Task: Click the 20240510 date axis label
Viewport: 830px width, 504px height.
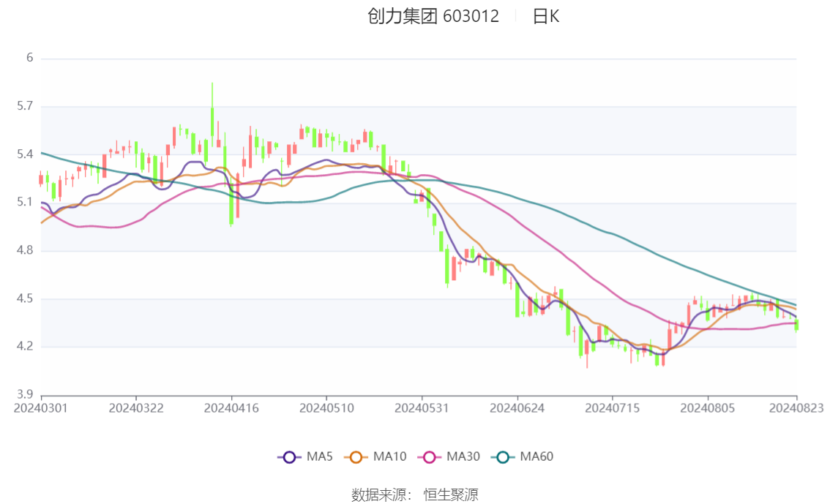Action: click(326, 408)
